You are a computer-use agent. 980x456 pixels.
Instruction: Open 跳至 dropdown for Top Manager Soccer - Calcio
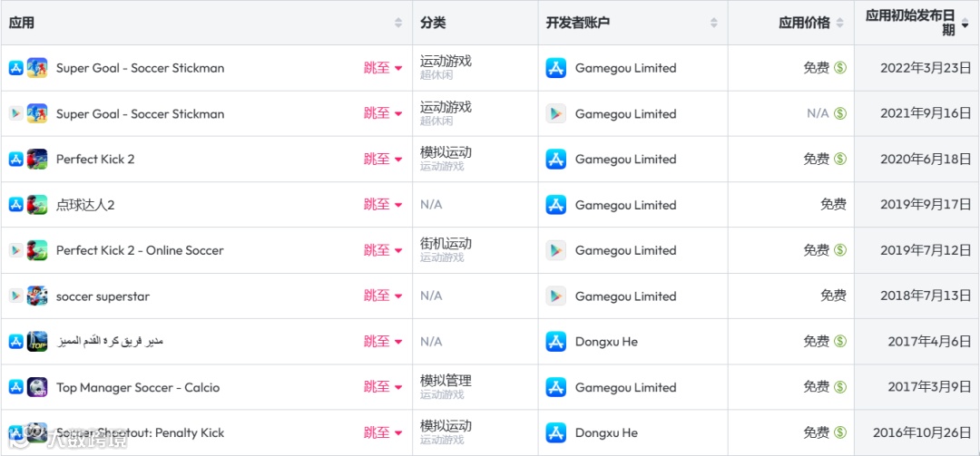pyautogui.click(x=383, y=387)
